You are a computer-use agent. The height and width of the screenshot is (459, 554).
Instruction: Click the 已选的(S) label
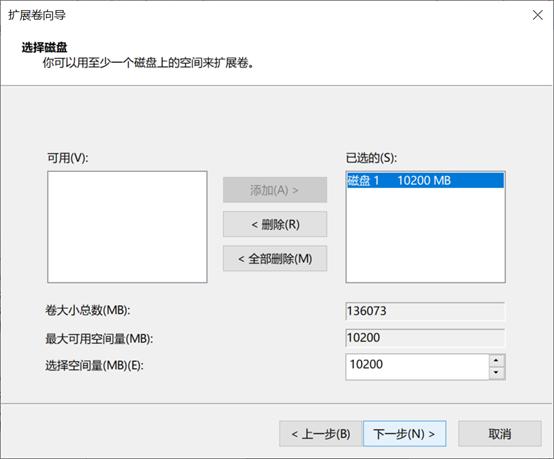click(x=371, y=158)
